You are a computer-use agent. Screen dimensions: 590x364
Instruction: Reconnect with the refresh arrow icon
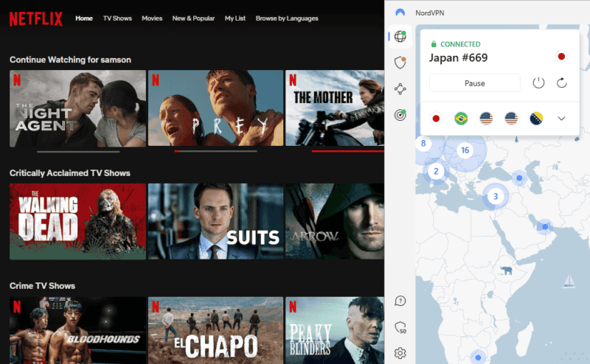[x=562, y=83]
